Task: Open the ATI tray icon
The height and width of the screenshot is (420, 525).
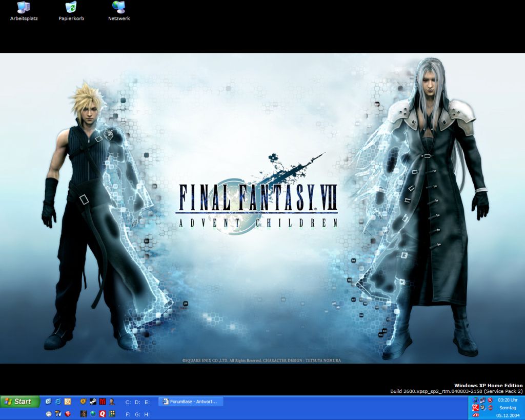Action: pos(475,415)
